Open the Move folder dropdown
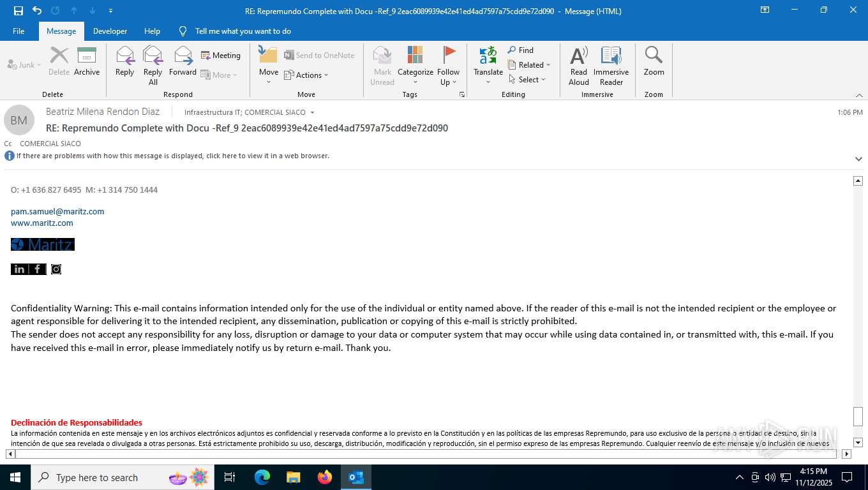The height and width of the screenshot is (490, 868). click(x=269, y=66)
